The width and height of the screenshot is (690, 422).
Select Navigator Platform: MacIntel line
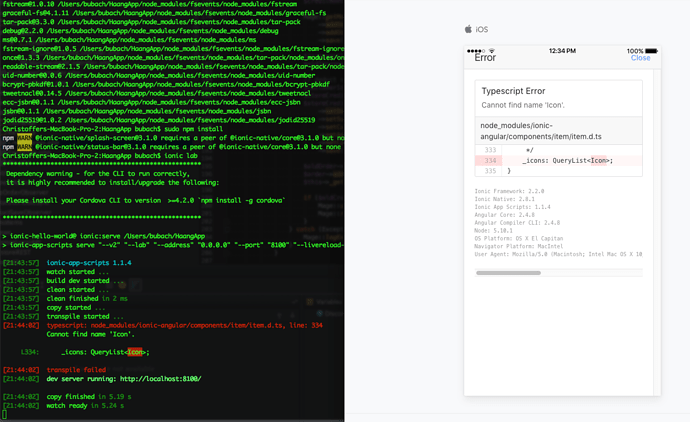518,246
